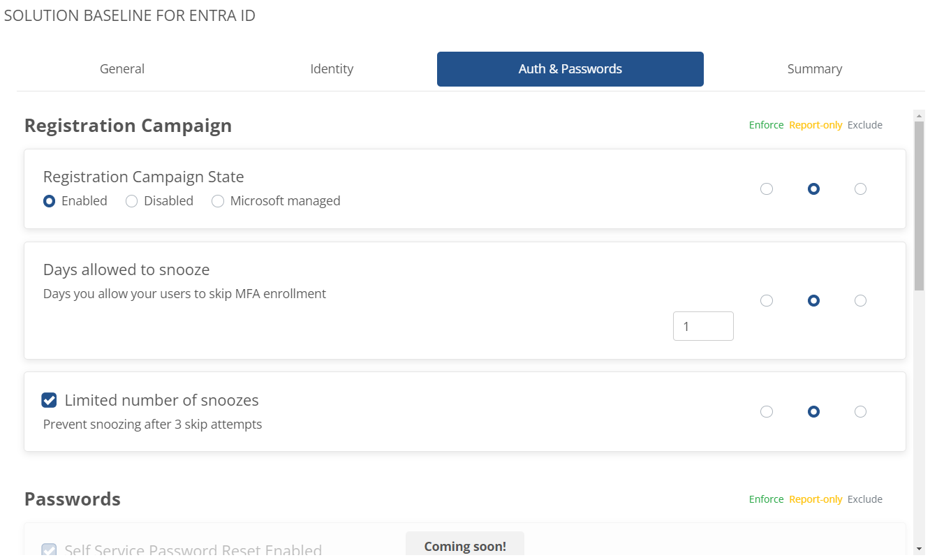Toggle Self Service Password Reset Enabled checkbox
This screenshot has width=937, height=560.
pyautogui.click(x=50, y=550)
